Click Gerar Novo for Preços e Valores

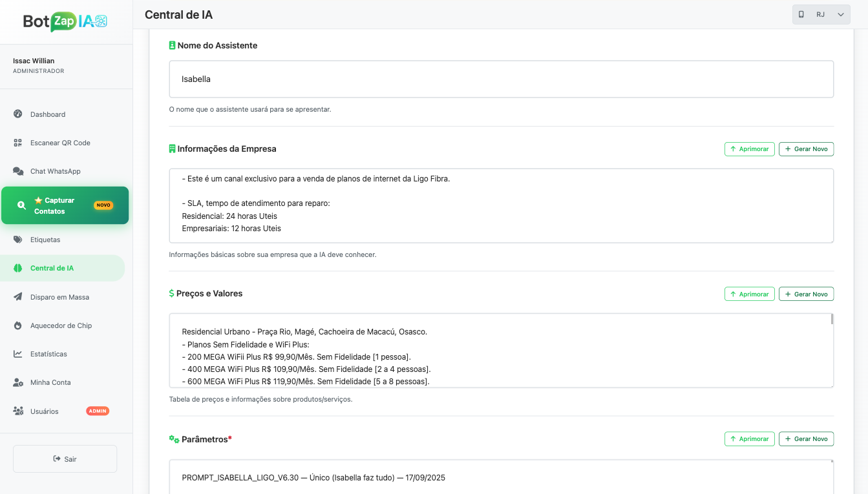point(806,294)
